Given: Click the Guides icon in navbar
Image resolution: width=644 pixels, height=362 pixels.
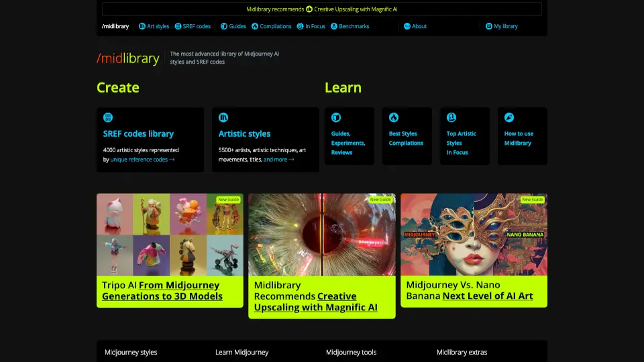Looking at the screenshot, I should tap(224, 26).
